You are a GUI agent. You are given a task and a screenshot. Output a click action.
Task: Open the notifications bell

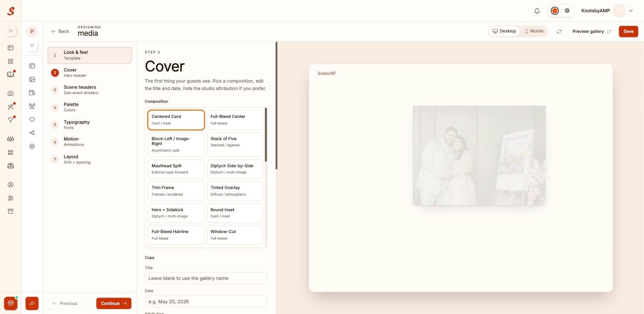tap(537, 11)
